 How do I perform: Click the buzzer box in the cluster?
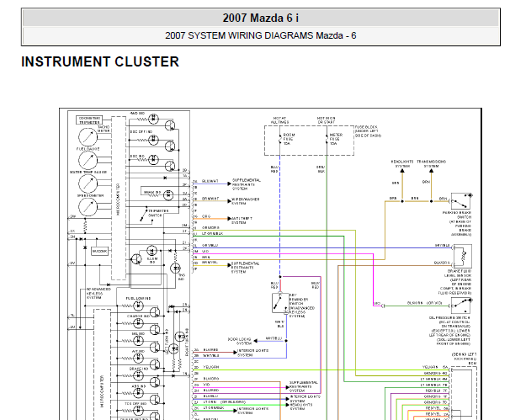tap(99, 251)
